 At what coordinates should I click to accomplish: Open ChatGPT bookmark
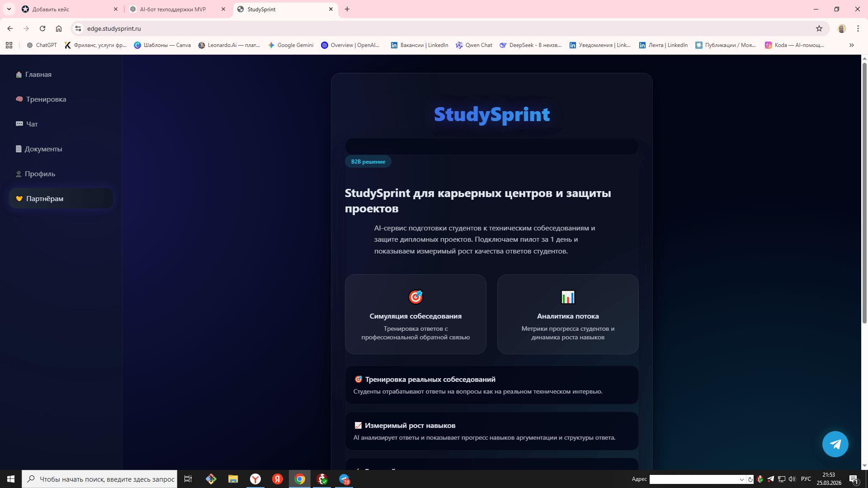tap(42, 45)
